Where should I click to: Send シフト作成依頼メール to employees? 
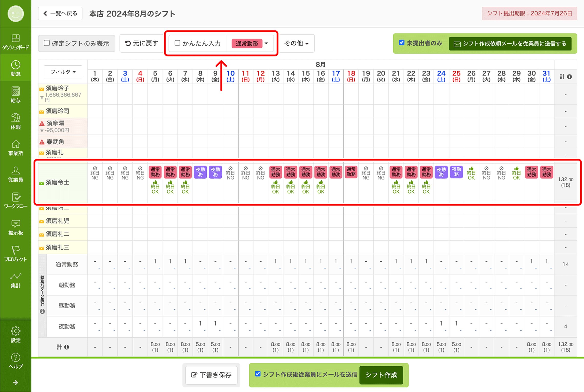pos(510,44)
